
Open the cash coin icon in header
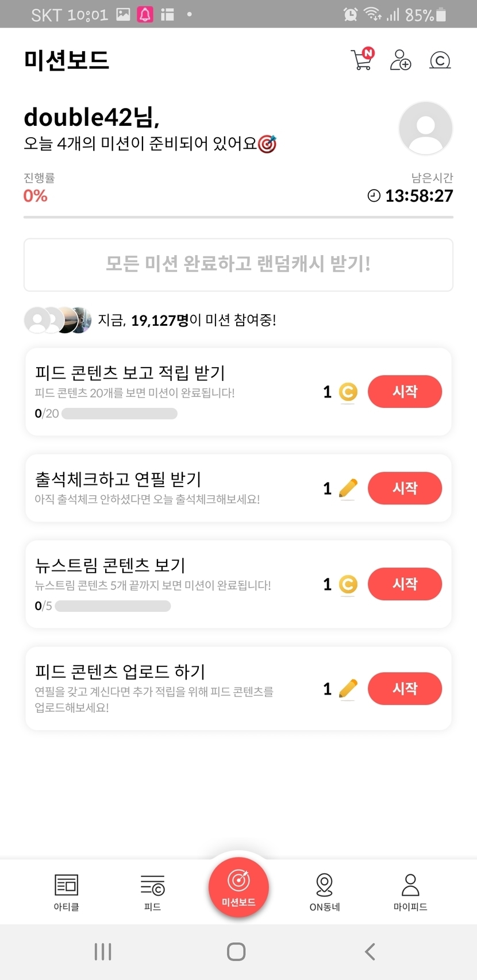point(440,60)
